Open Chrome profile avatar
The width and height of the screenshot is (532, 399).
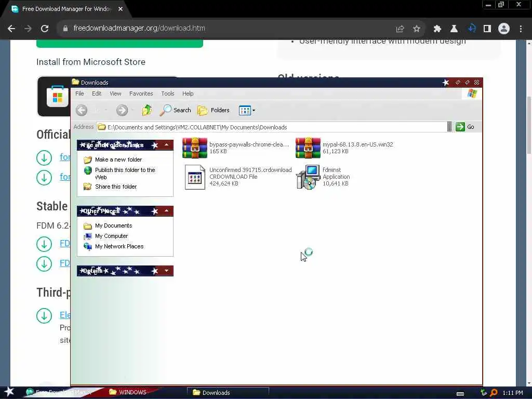click(x=504, y=29)
